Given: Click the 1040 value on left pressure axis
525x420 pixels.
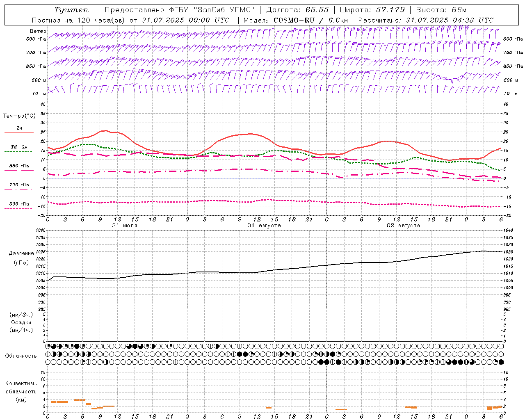Looking at the screenshot, I should pos(41,230).
